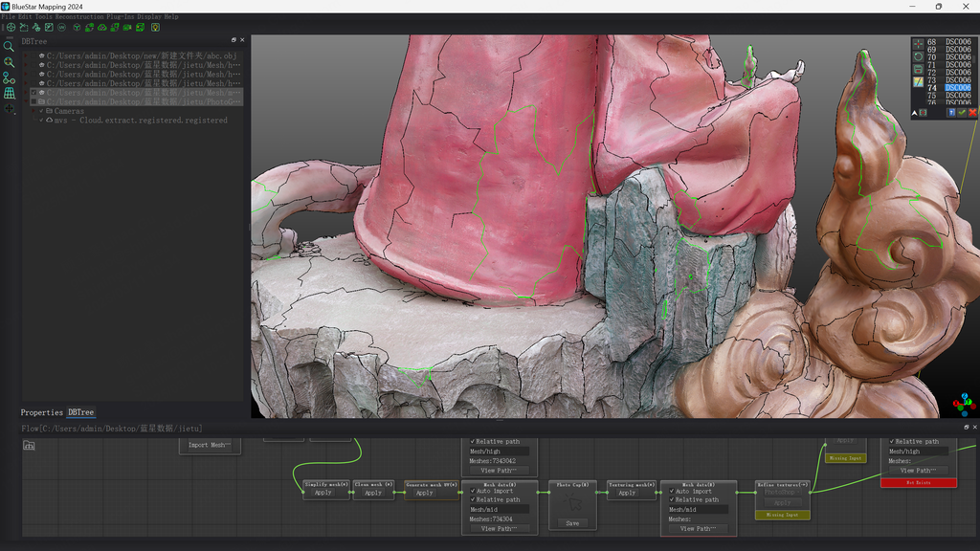Toggle Relative path checkbox in Mesh/high node

[473, 442]
